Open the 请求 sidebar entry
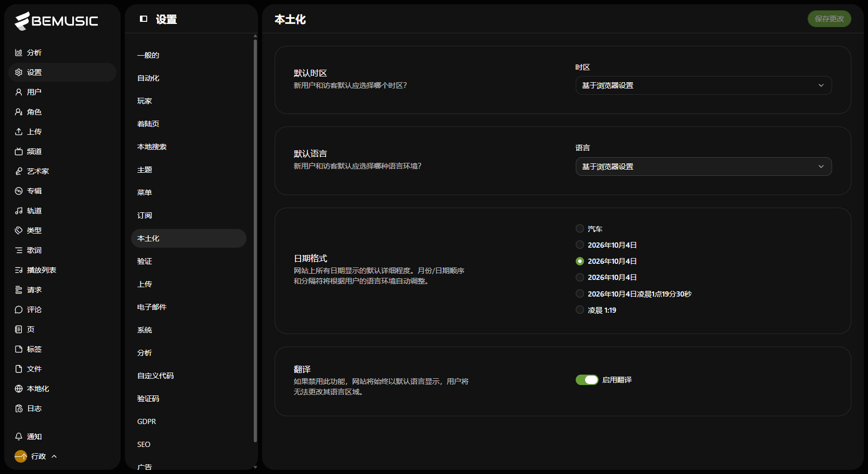Image resolution: width=868 pixels, height=474 pixels. (62, 290)
